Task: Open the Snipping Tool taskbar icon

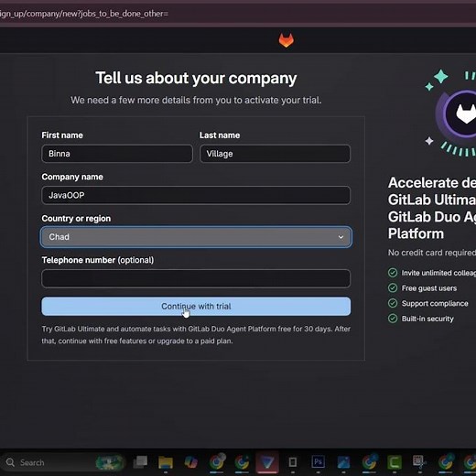Action: (x=418, y=462)
